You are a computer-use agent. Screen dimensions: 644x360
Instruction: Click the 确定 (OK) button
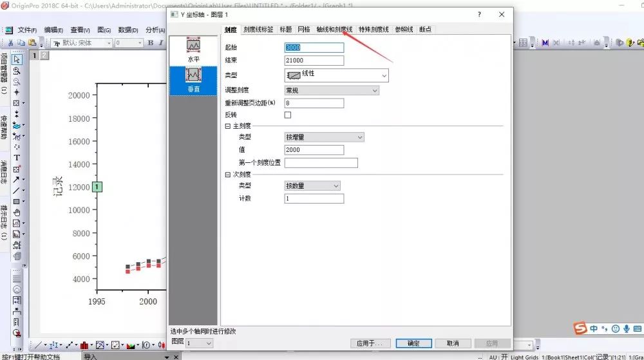point(413,343)
